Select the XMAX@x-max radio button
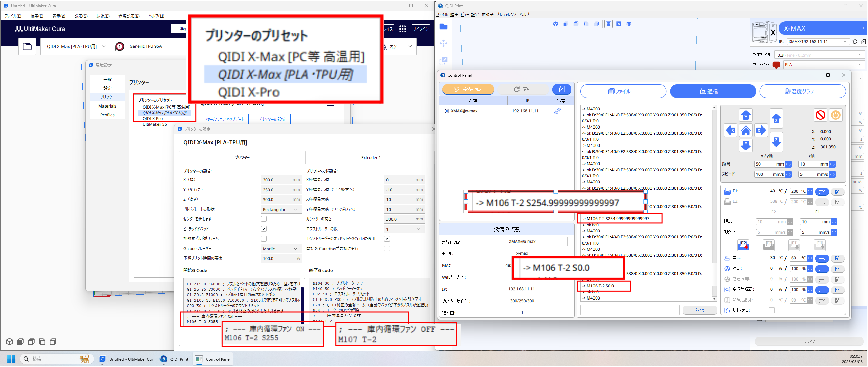 pyautogui.click(x=447, y=111)
